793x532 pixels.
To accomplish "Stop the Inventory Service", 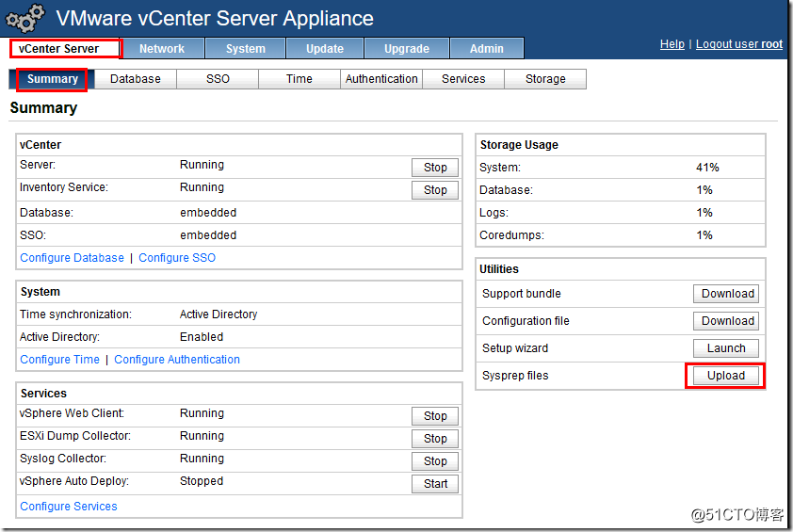I will [x=435, y=190].
